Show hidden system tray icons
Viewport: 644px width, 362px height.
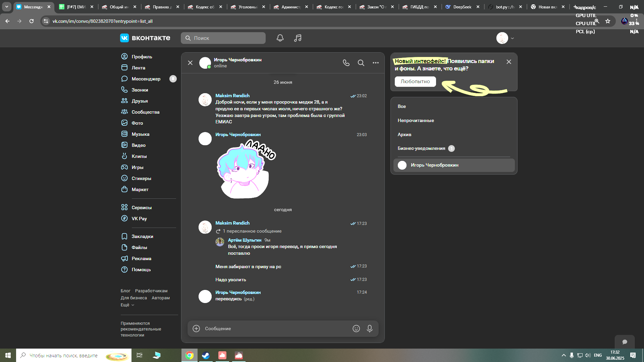pos(563,355)
